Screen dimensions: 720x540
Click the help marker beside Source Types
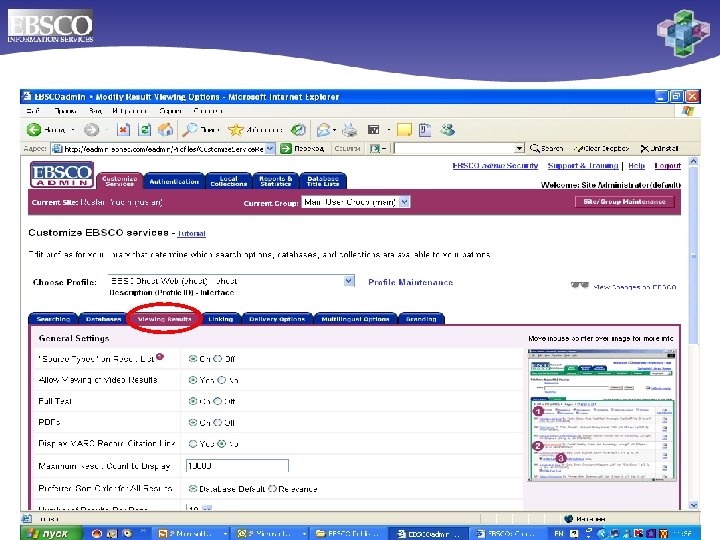click(160, 357)
